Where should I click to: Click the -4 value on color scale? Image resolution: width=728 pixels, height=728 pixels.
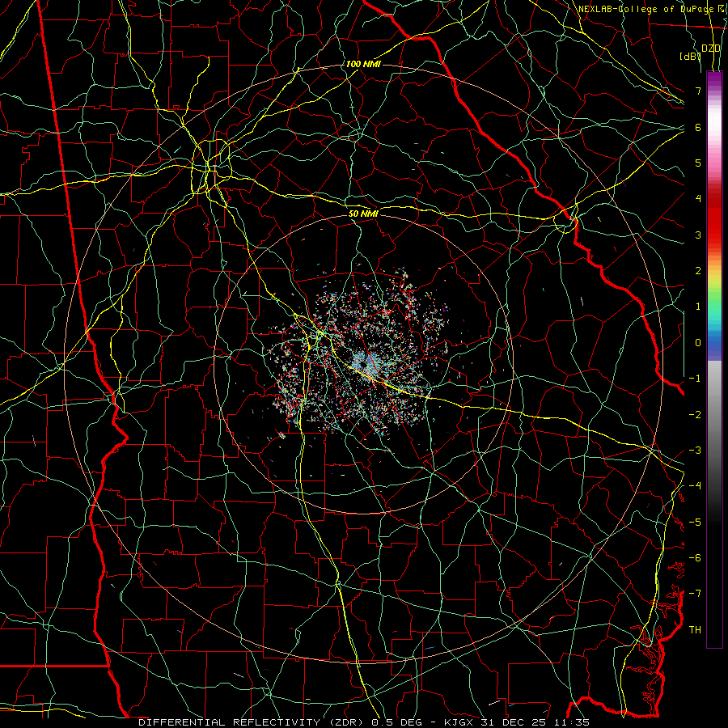click(695, 486)
